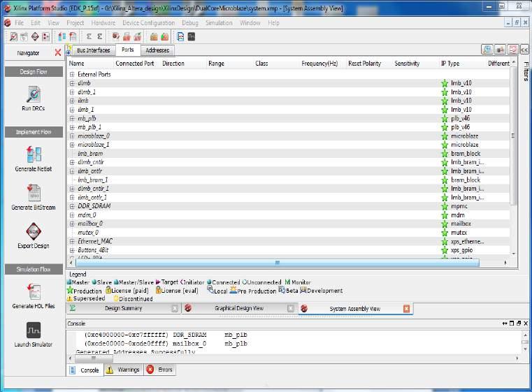
Task: Click the table vertical scrollbar thumb
Action: pyautogui.click(x=513, y=136)
